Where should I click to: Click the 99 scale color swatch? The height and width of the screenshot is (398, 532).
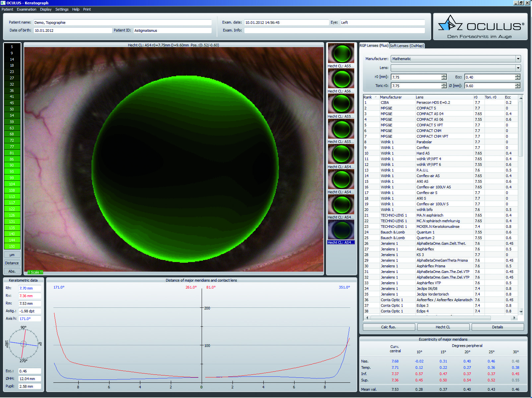pyautogui.click(x=12, y=178)
